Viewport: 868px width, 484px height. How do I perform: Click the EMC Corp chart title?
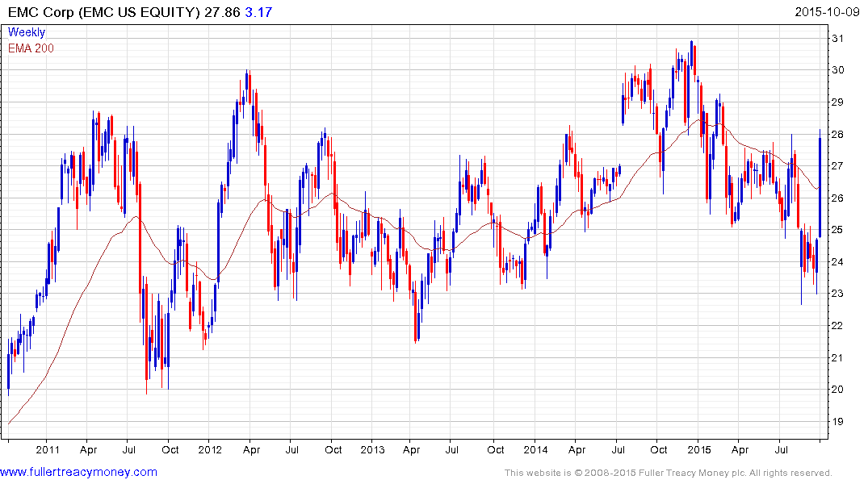click(104, 12)
